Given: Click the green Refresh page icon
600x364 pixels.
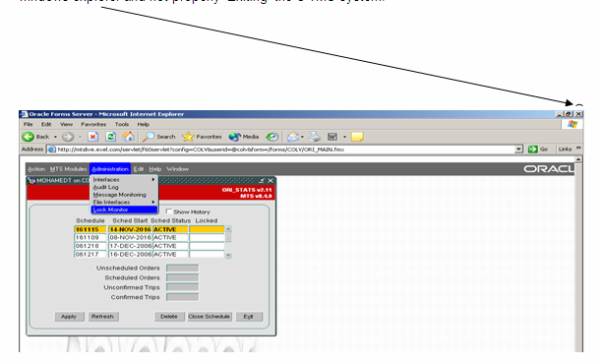Looking at the screenshot, I should [110, 137].
